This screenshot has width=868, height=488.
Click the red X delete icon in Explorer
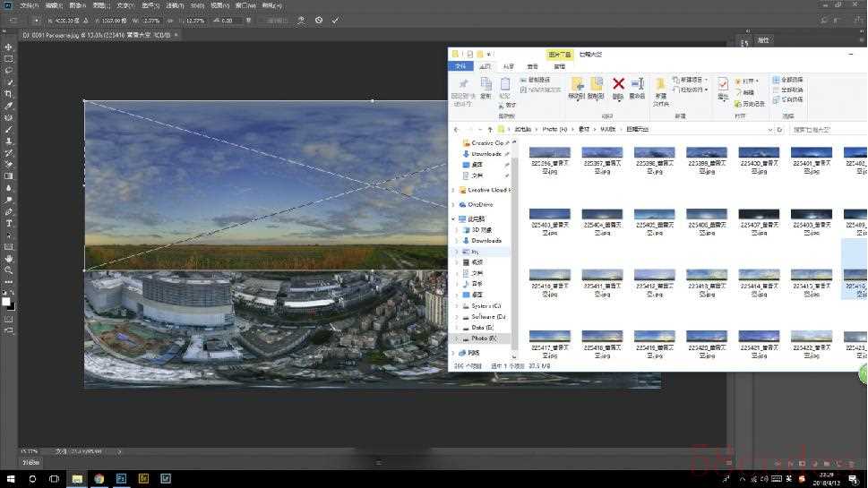(618, 84)
